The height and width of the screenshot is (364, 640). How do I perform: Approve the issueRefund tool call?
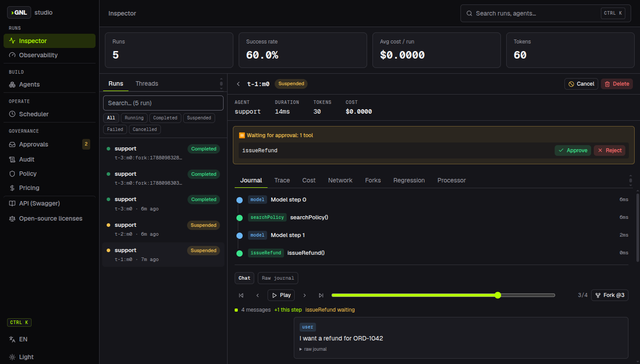[x=573, y=150]
